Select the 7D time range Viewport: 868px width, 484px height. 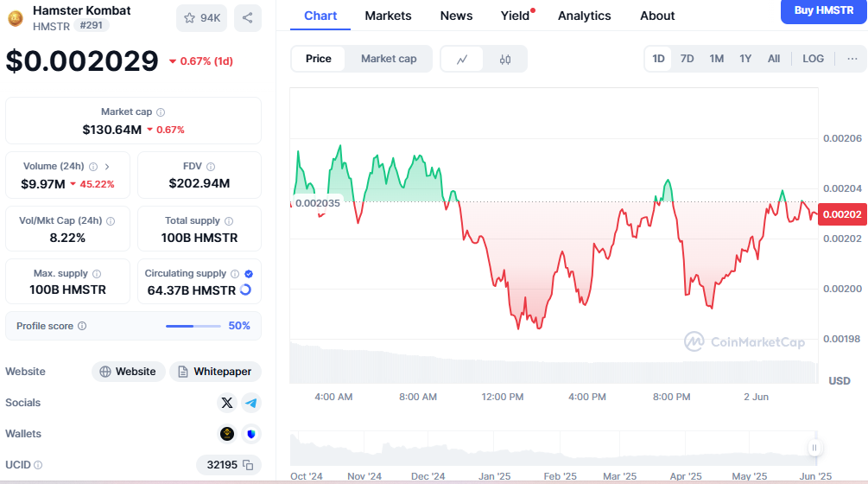click(x=687, y=59)
